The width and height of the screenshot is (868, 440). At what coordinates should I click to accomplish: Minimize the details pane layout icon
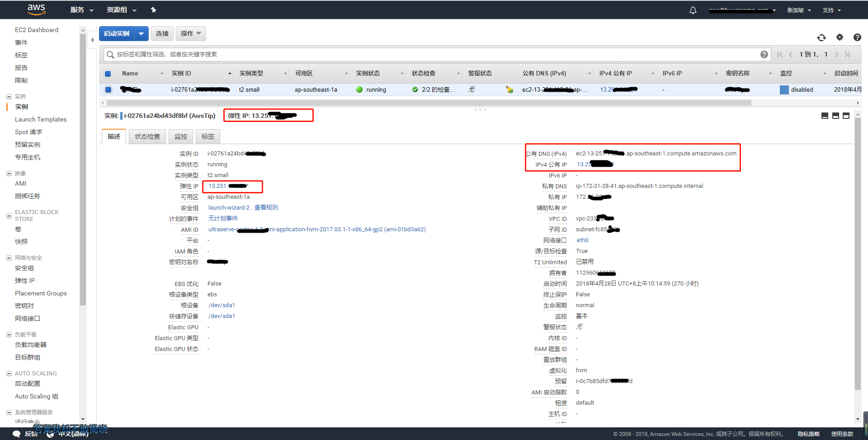tap(825, 116)
